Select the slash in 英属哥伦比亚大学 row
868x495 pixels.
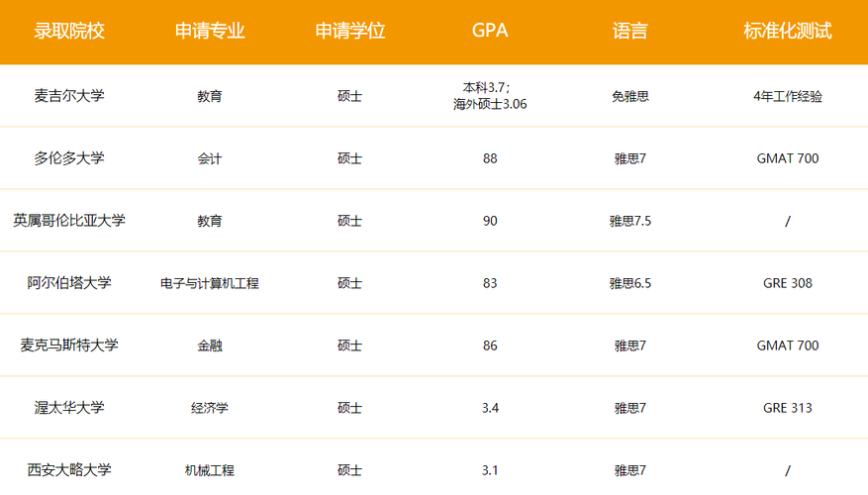click(787, 222)
